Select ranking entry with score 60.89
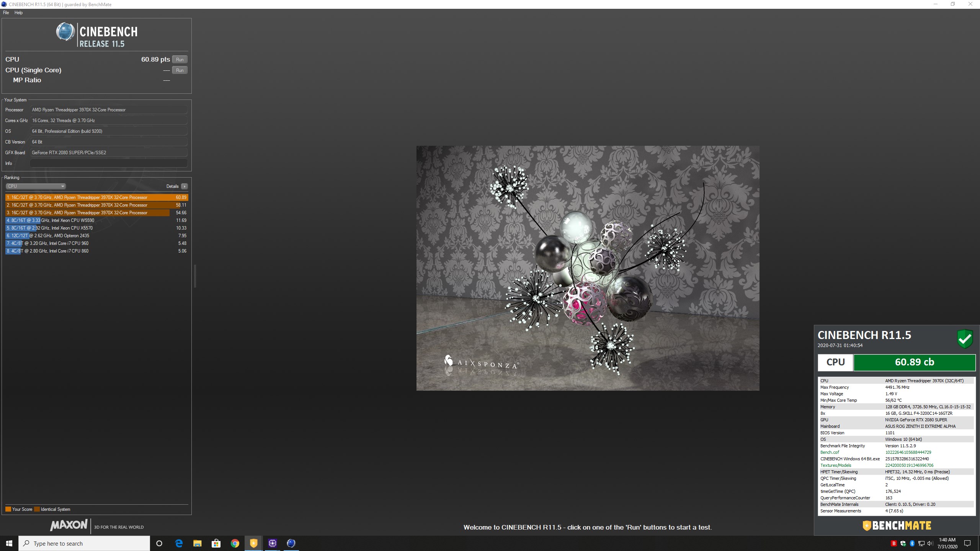The height and width of the screenshot is (551, 980). pos(97,197)
